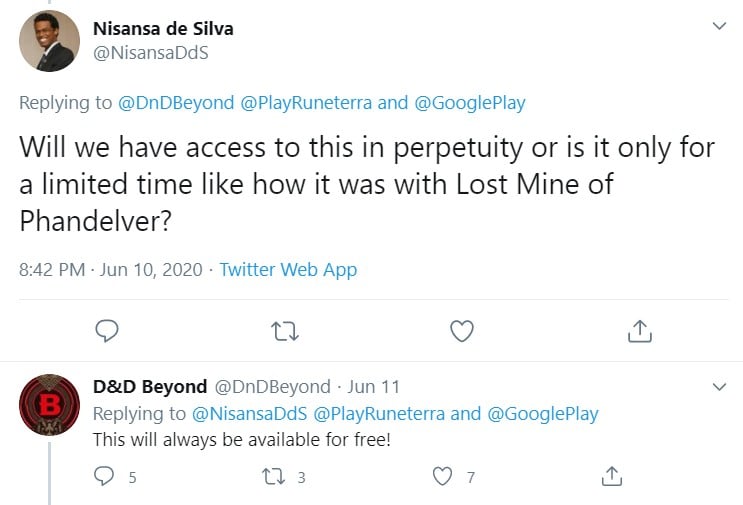Open @GooglePlay mention in main tweet
This screenshot has width=743, height=505.
click(470, 103)
